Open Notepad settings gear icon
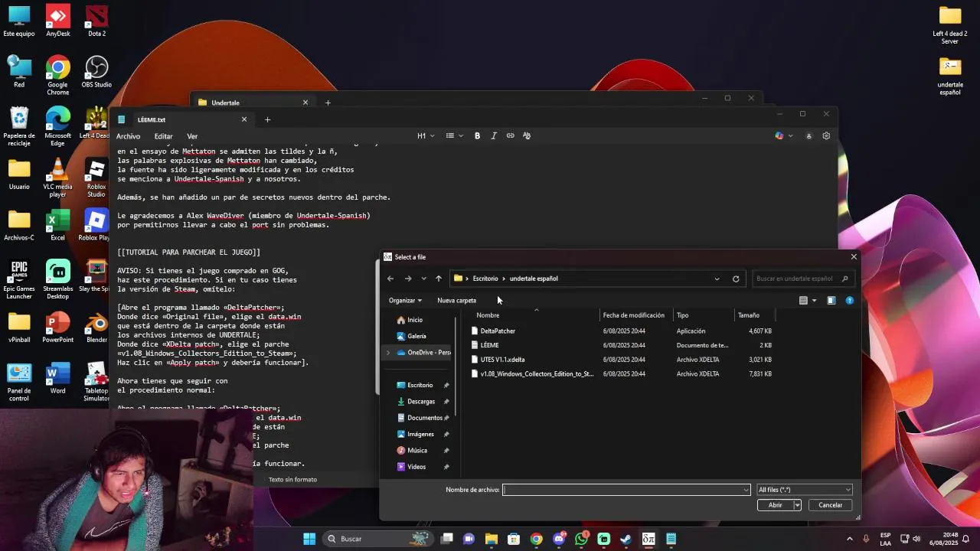The image size is (980, 551). tap(826, 135)
